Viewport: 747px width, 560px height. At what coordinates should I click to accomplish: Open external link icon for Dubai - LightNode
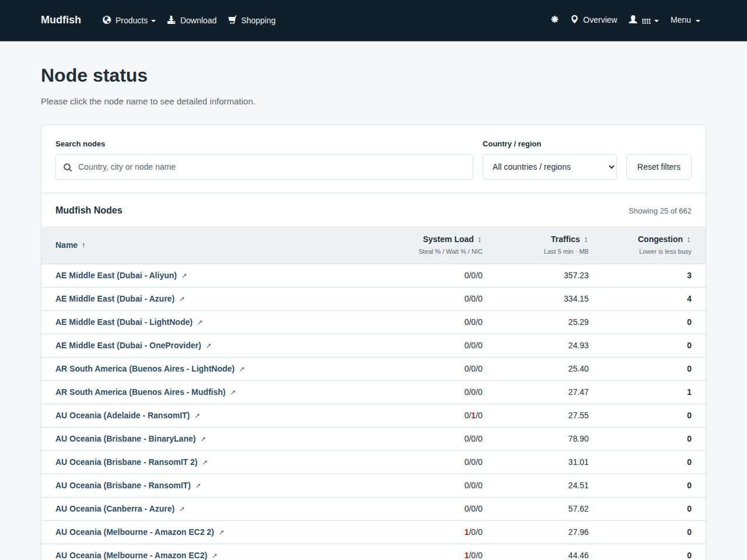pos(200,323)
